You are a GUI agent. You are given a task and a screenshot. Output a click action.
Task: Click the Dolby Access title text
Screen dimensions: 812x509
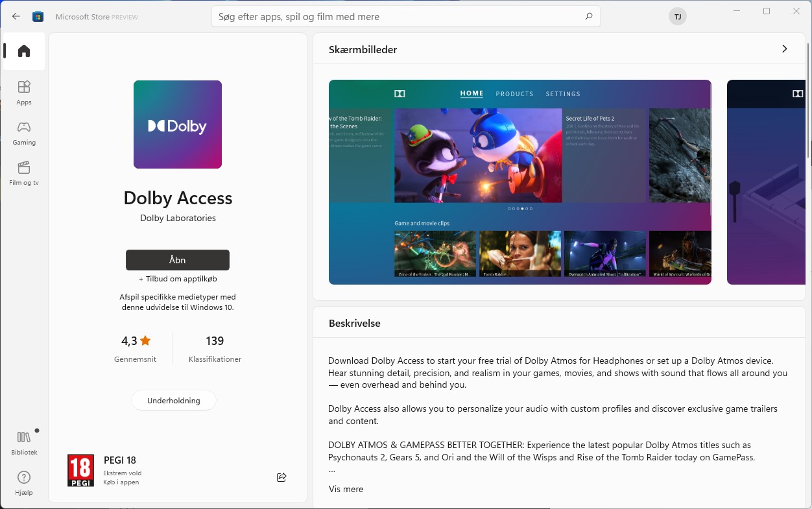point(178,198)
